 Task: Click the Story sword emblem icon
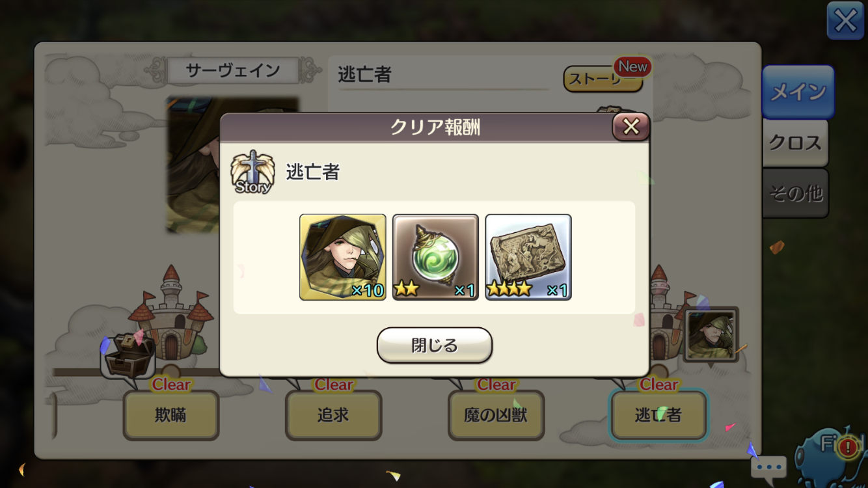pyautogui.click(x=252, y=172)
